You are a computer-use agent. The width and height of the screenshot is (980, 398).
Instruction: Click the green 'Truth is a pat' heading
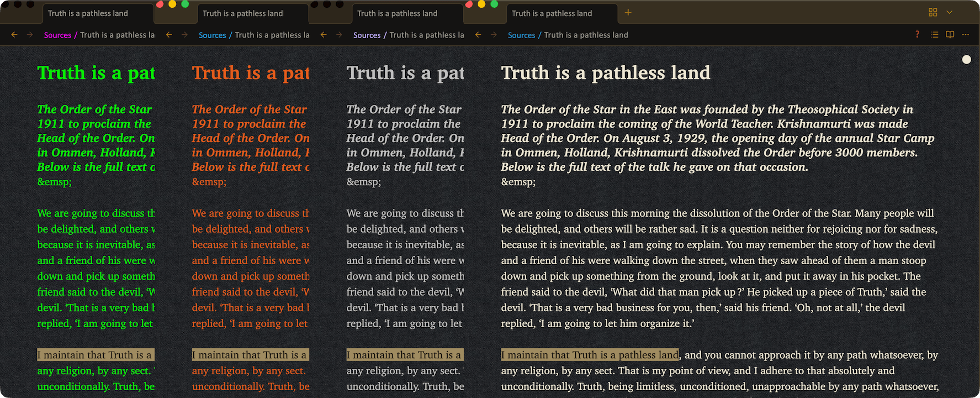click(x=96, y=73)
